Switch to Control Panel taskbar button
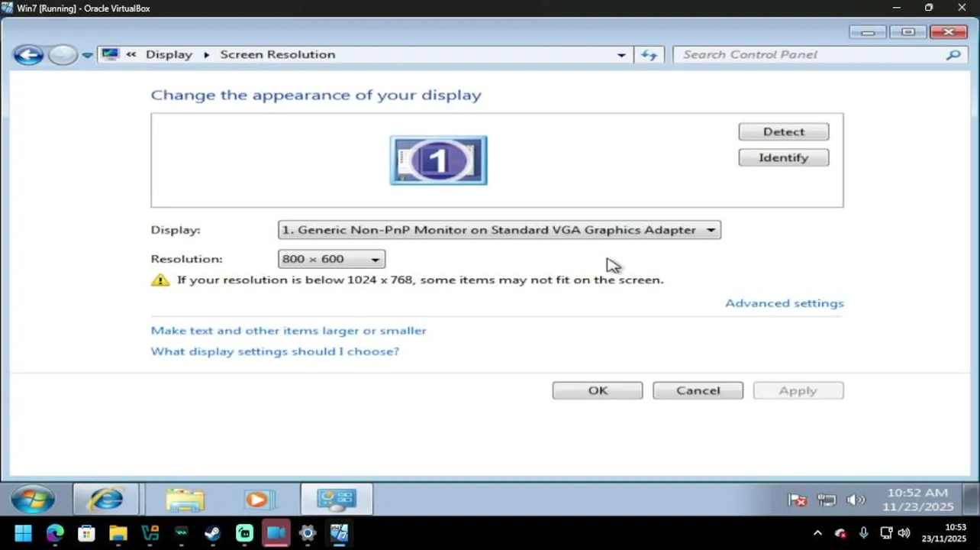Screen dimensions: 980x550 pos(337,500)
